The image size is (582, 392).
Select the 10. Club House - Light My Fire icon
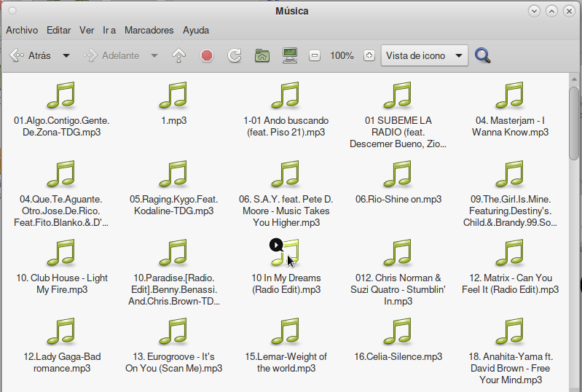61,252
